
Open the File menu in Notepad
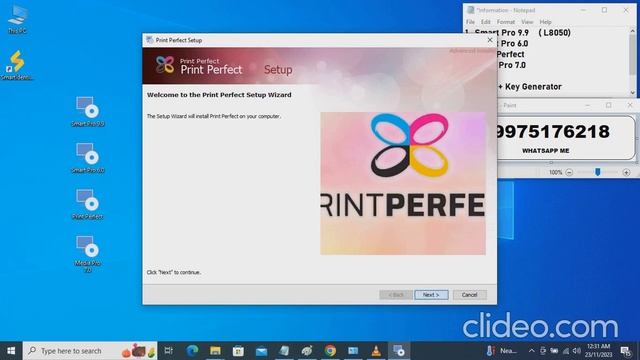(x=470, y=22)
